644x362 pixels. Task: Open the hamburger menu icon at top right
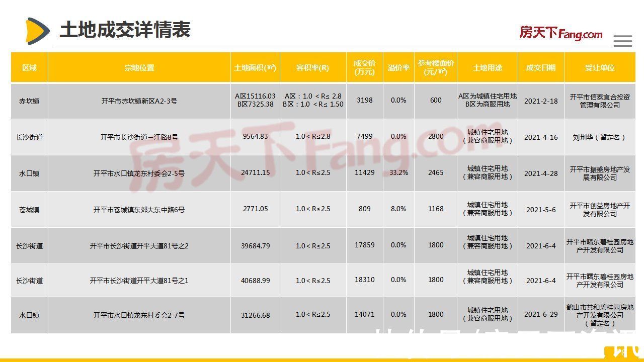click(x=622, y=41)
